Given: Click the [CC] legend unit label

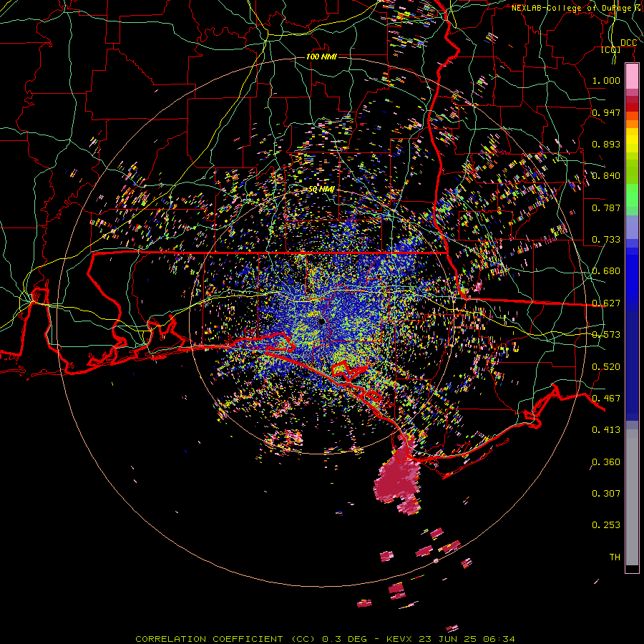Looking at the screenshot, I should pyautogui.click(x=611, y=49).
